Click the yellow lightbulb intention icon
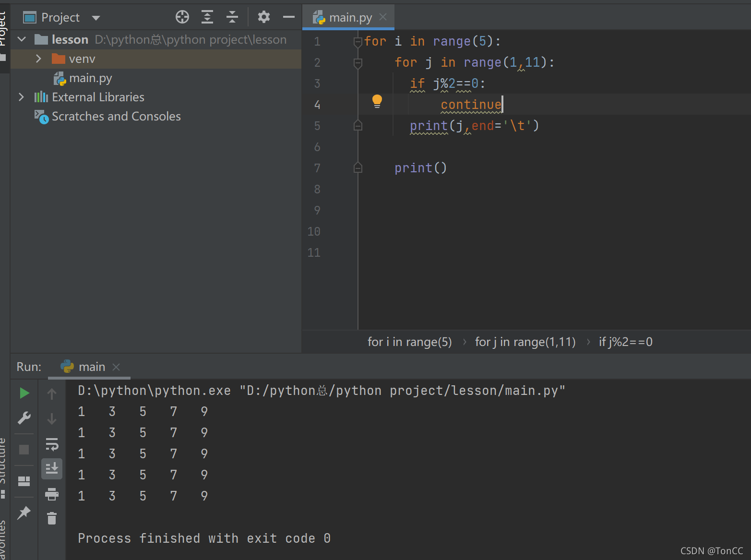The width and height of the screenshot is (751, 560). pyautogui.click(x=377, y=101)
